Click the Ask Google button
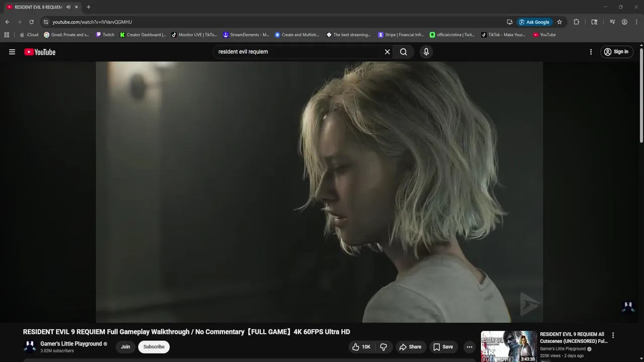The image size is (644, 362). coord(534,22)
